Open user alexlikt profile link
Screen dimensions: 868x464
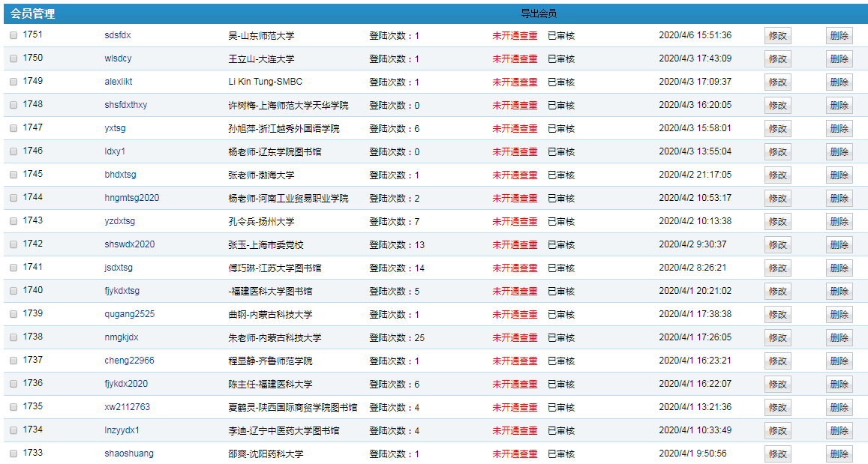pos(119,82)
